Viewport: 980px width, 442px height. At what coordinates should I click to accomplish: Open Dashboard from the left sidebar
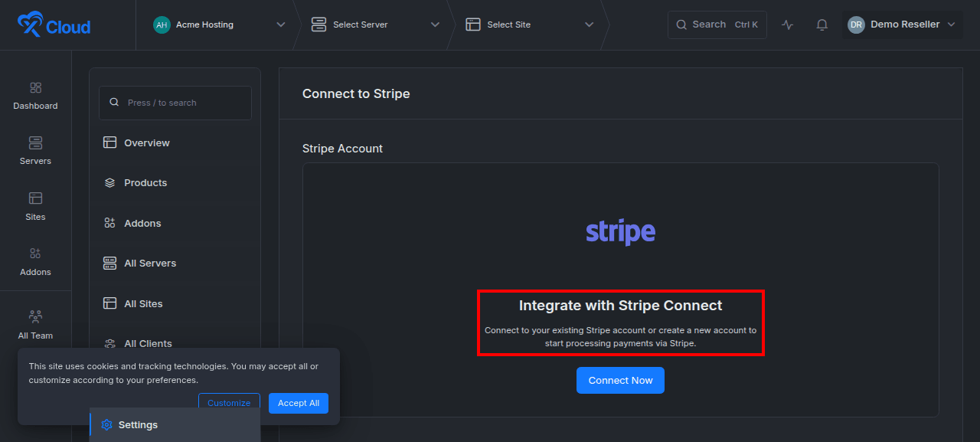[35, 97]
